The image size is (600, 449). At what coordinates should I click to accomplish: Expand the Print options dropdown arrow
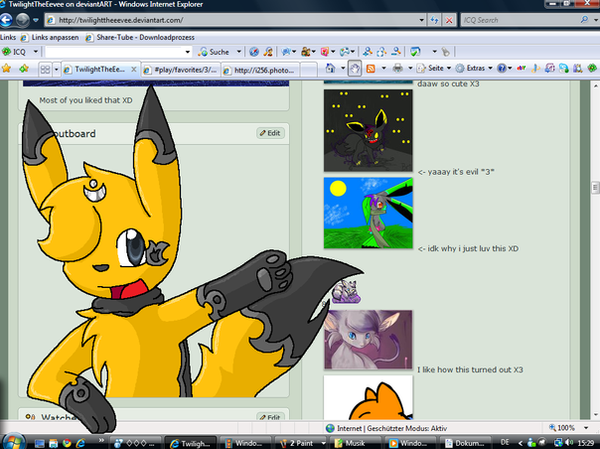[410, 69]
